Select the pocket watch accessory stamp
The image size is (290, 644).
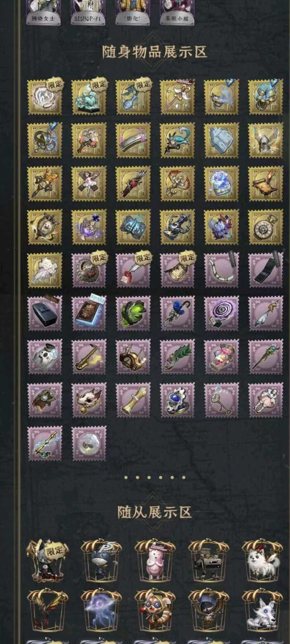click(x=266, y=227)
